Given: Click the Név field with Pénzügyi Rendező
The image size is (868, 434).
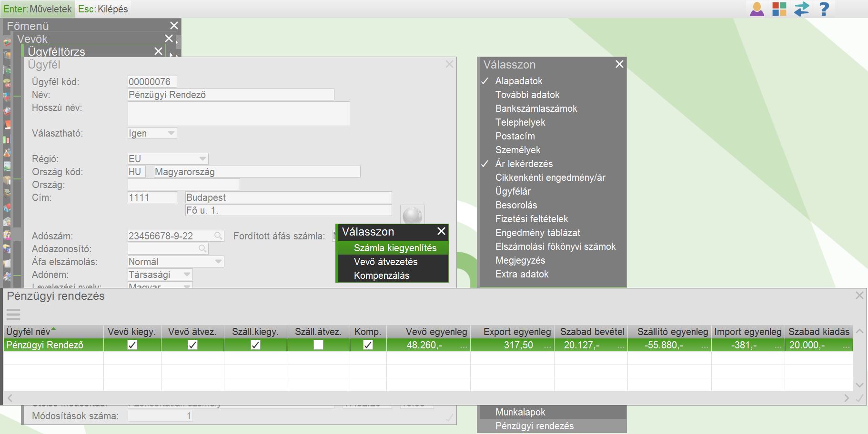Looking at the screenshot, I should [231, 95].
